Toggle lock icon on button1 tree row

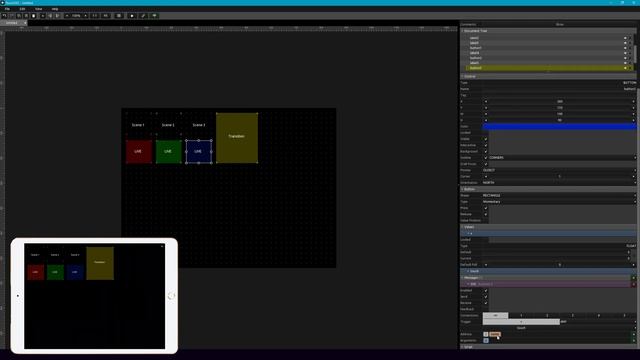pos(630,48)
